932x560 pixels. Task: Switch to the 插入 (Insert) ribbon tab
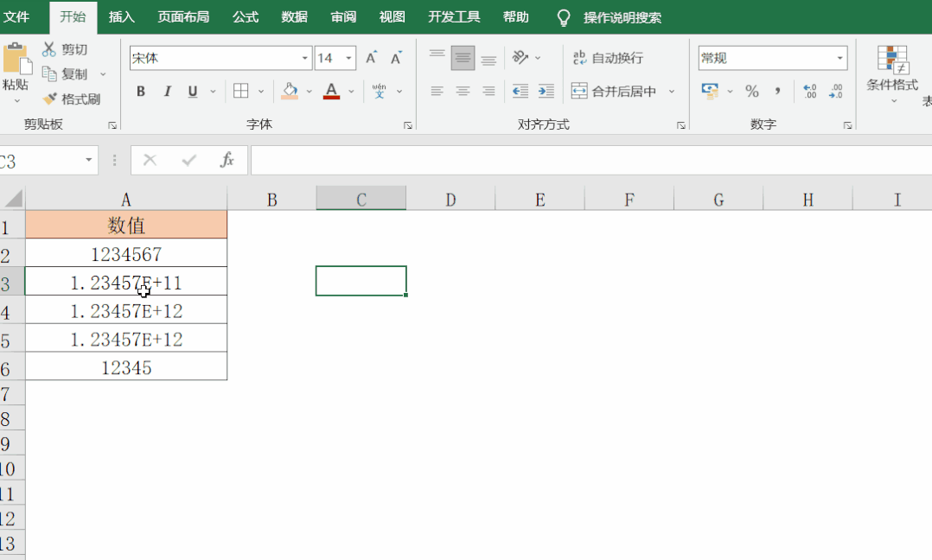tap(122, 16)
